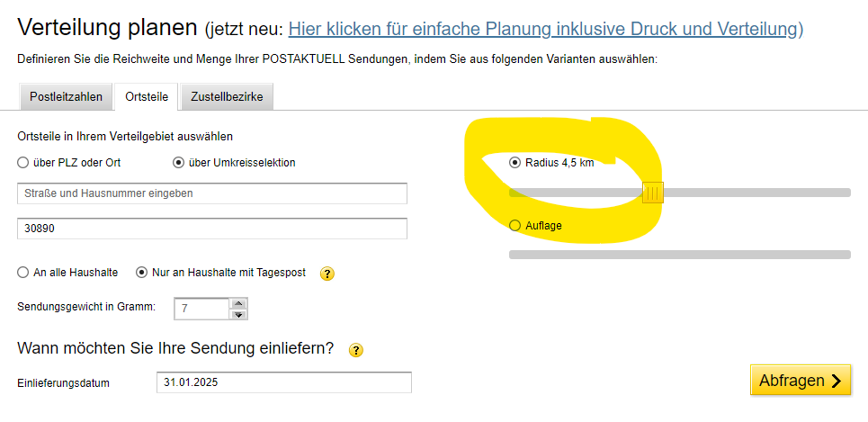The image size is (868, 422).
Task: Open the 'Hier klicken für einfache Planung' link
Action: coord(545,29)
